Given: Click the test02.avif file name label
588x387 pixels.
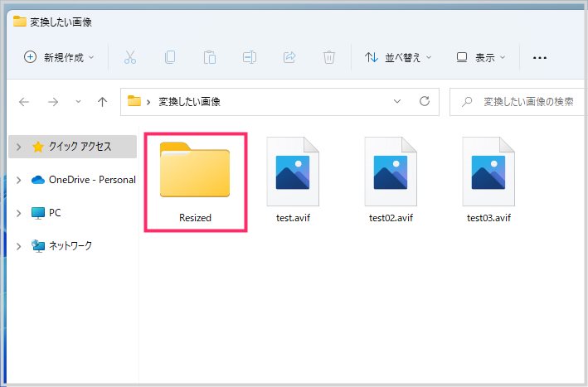Looking at the screenshot, I should 391,218.
